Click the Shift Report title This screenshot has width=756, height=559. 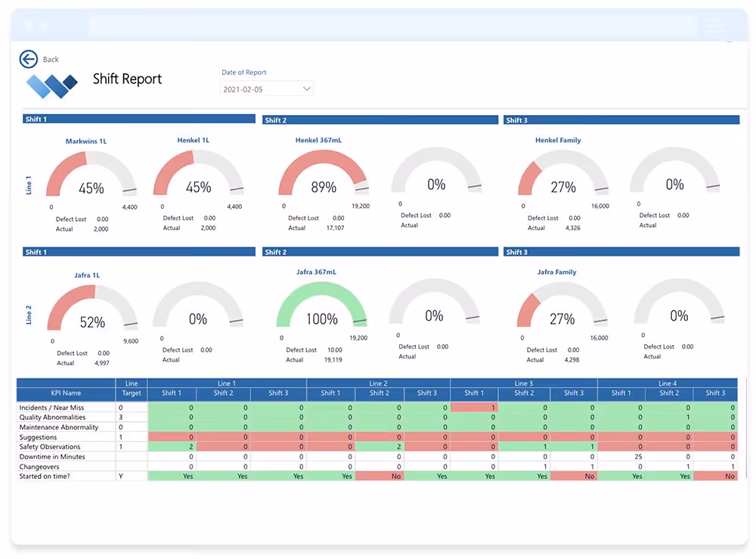click(127, 79)
